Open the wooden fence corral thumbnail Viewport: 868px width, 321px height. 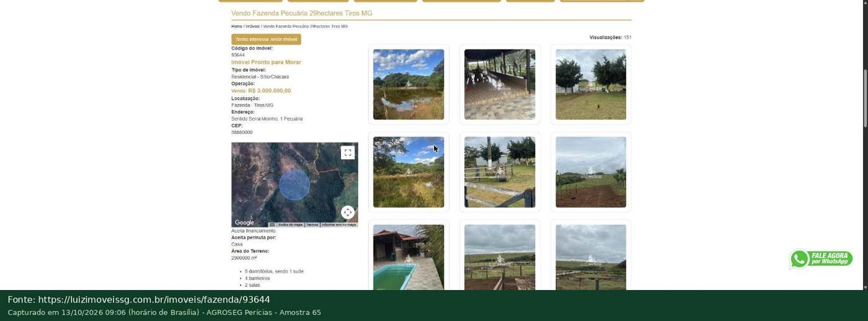[500, 172]
